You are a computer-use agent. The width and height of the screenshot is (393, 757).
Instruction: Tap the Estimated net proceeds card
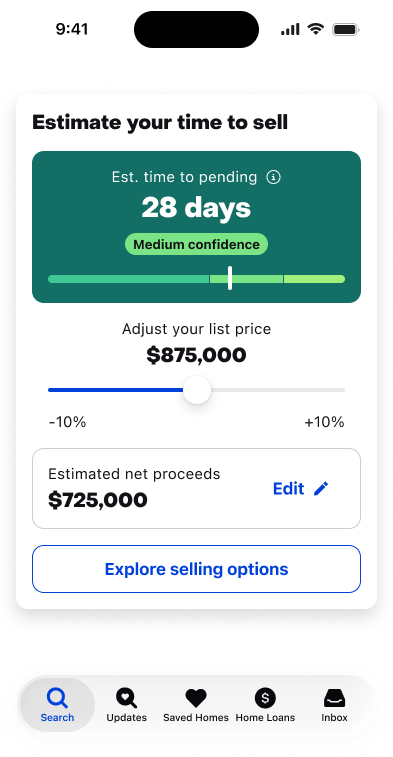196,489
